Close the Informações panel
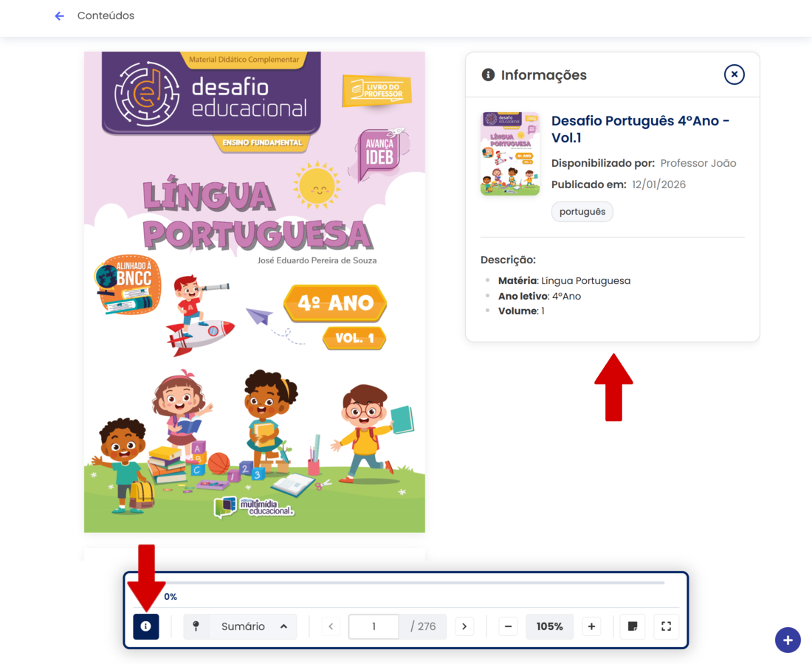Viewport: 812px width, 664px height. coord(734,75)
